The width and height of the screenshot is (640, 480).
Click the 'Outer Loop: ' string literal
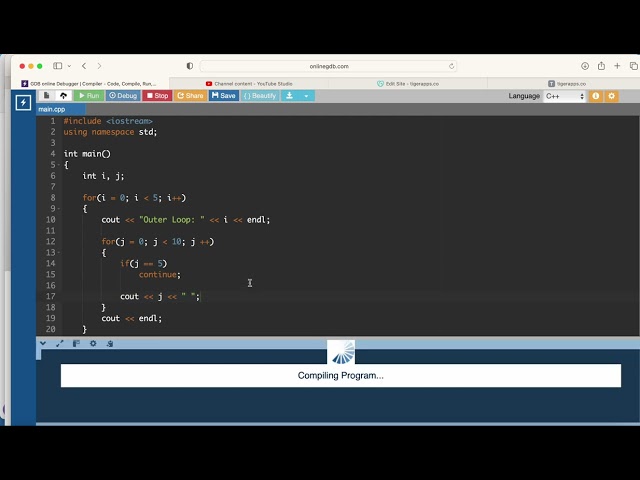coord(172,220)
